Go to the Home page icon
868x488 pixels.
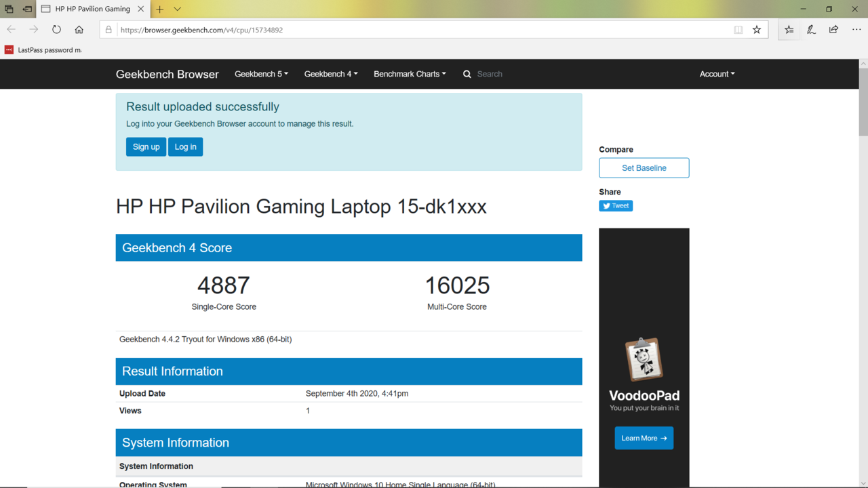click(x=79, y=30)
